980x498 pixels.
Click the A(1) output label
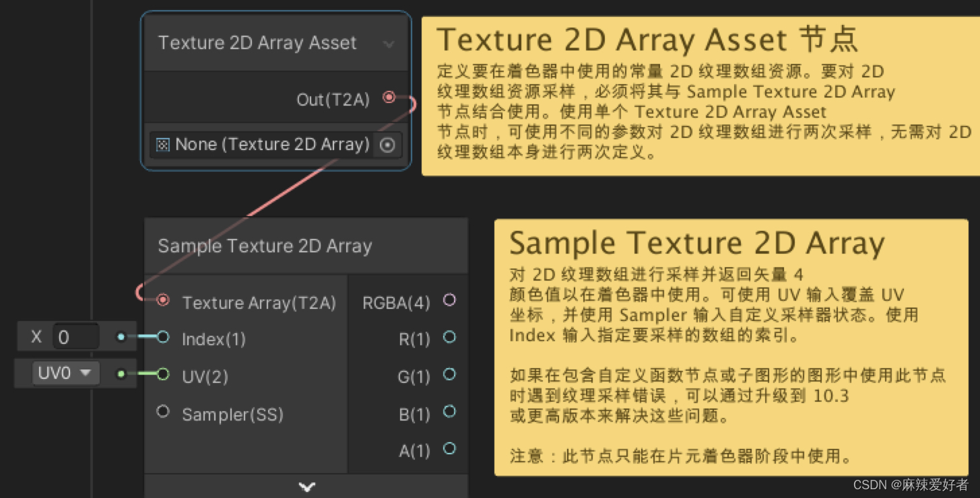[x=414, y=452]
